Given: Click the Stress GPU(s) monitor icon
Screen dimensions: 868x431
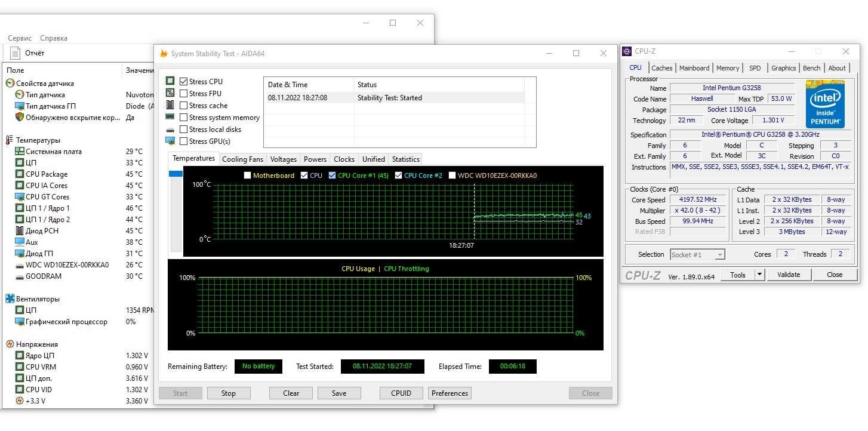Looking at the screenshot, I should tap(170, 141).
